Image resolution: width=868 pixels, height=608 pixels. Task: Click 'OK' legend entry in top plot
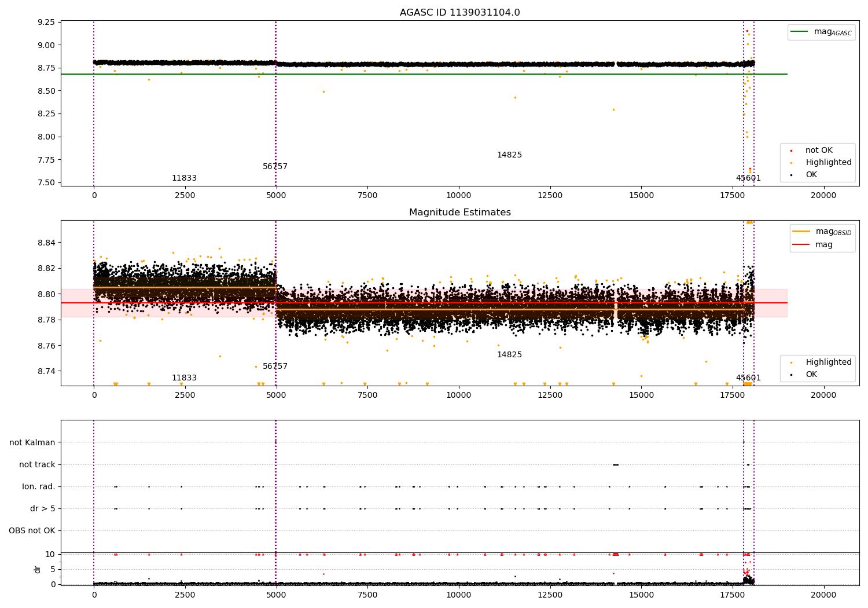pos(811,175)
